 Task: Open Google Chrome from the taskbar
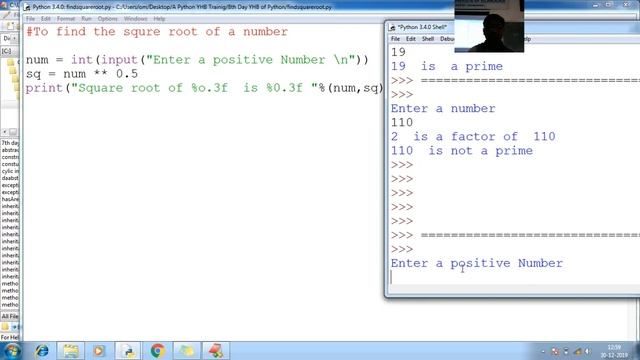pos(158,351)
